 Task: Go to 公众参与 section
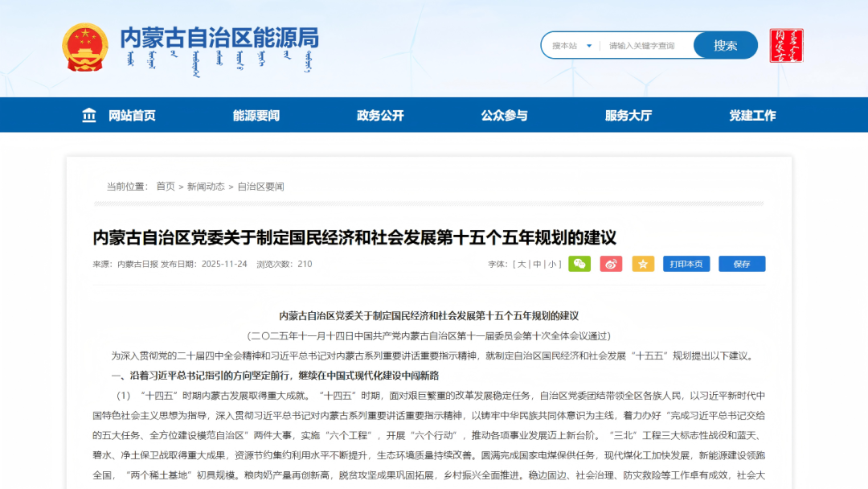504,115
